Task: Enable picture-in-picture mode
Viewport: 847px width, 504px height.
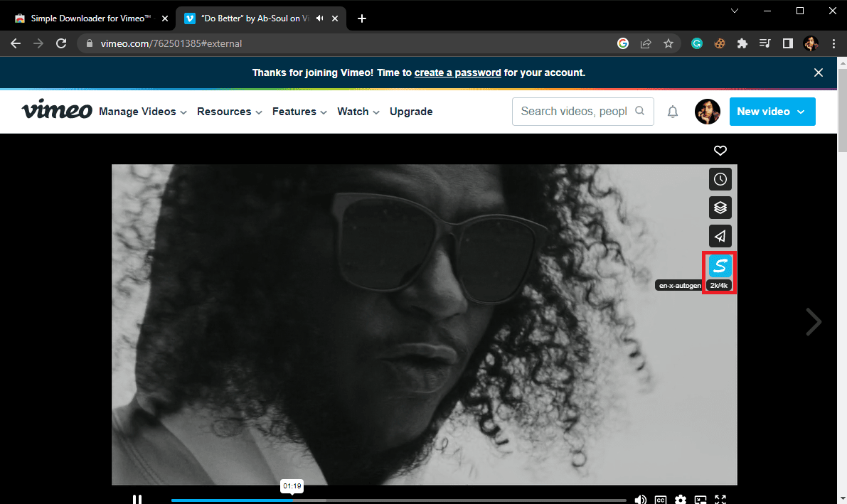Action: pos(700,500)
